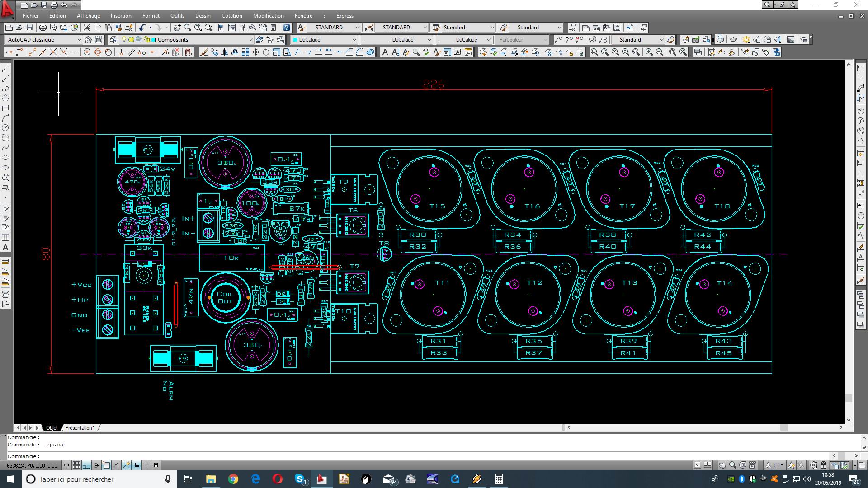Click the Plot printer icon
This screenshot has height=488, width=868.
click(x=42, y=28)
